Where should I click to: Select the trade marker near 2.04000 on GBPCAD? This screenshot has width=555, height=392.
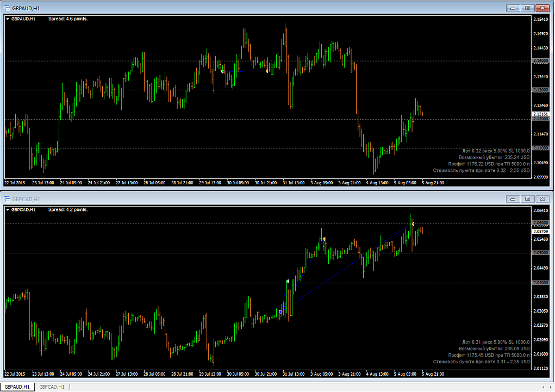(288, 282)
